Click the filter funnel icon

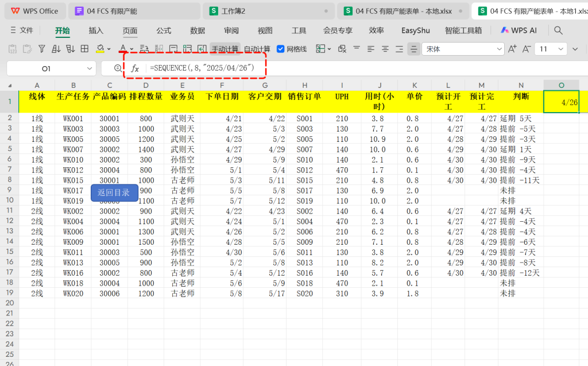(x=41, y=49)
